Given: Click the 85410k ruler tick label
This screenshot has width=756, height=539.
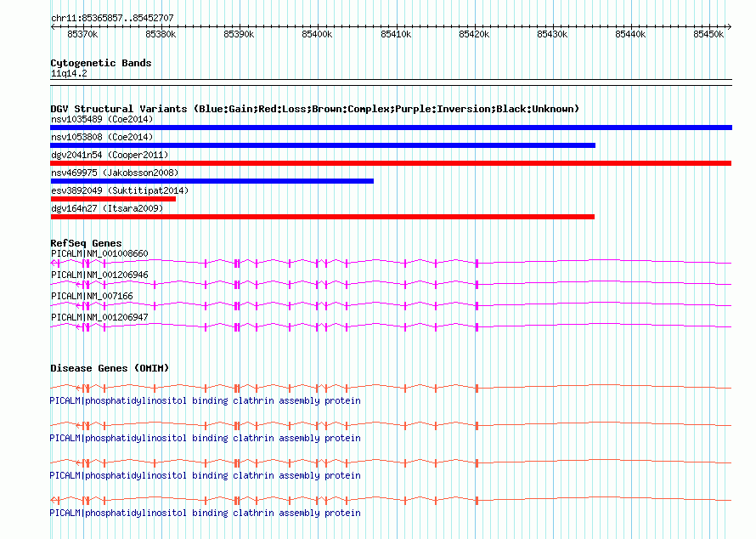Looking at the screenshot, I should (396, 34).
